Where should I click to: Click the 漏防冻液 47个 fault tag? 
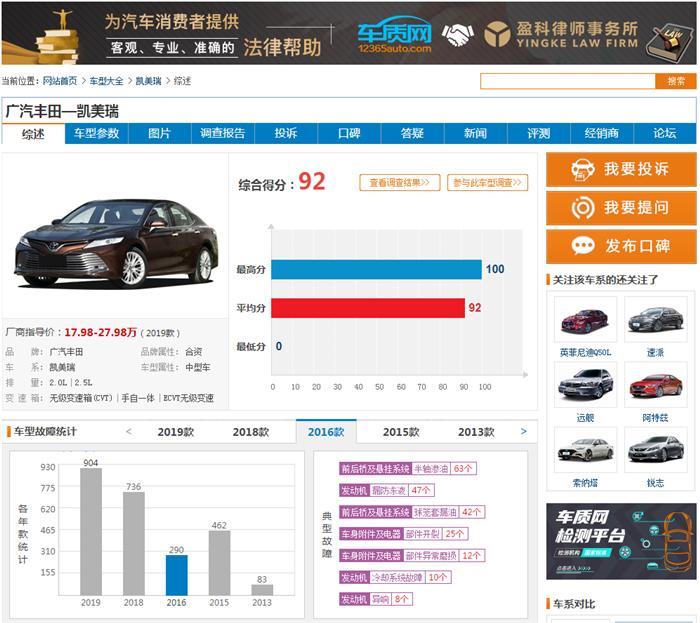[387, 490]
